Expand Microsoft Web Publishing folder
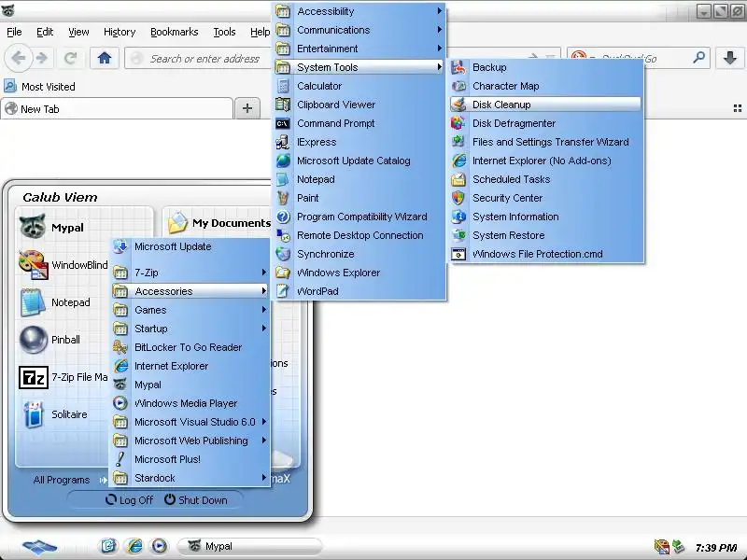This screenshot has width=747, height=560. pos(190,441)
